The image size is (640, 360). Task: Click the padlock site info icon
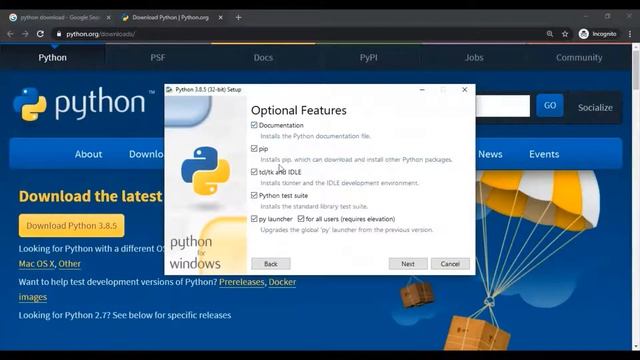pos(59,34)
